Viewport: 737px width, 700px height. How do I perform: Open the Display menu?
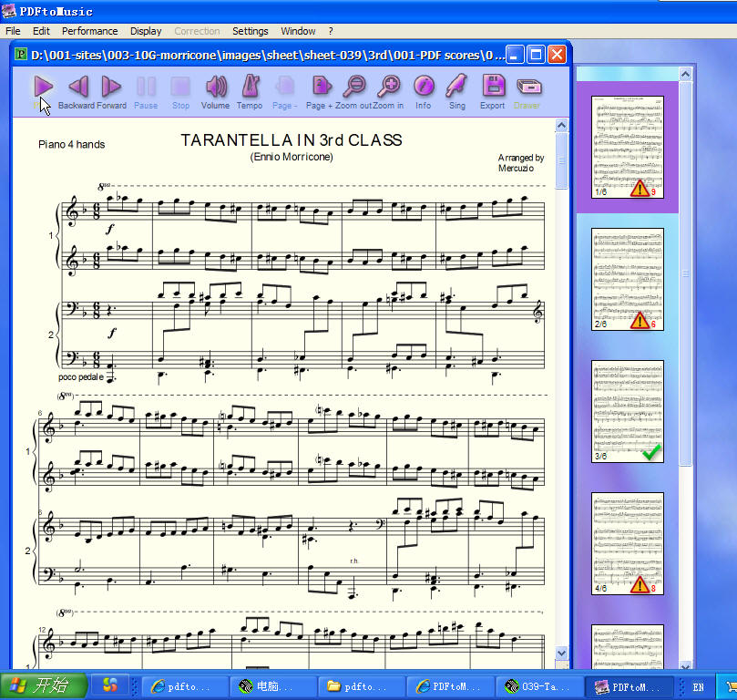146,31
